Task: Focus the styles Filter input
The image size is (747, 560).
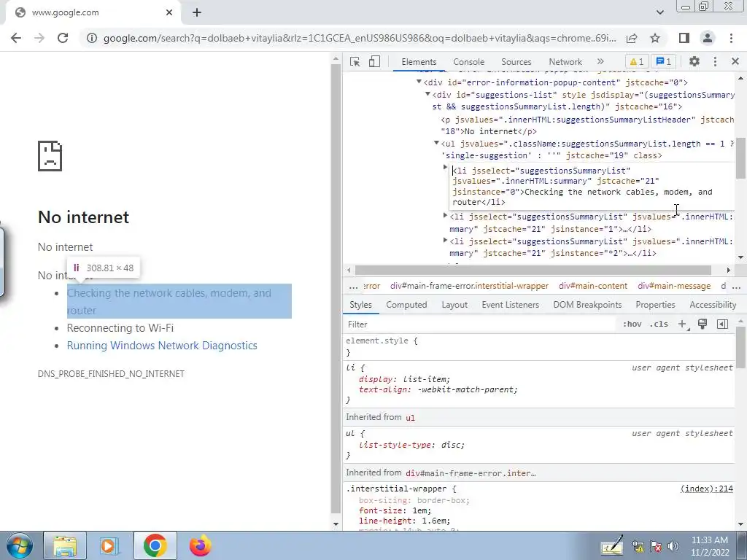Action: tap(480, 324)
